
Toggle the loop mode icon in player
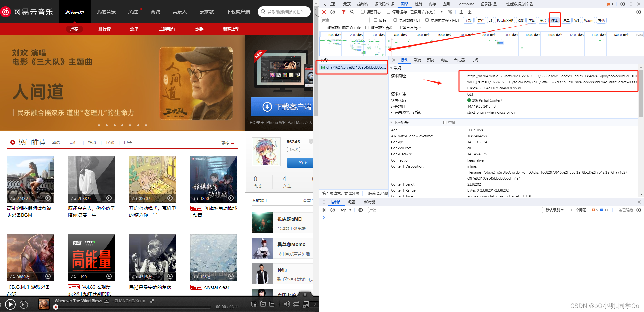[297, 304]
